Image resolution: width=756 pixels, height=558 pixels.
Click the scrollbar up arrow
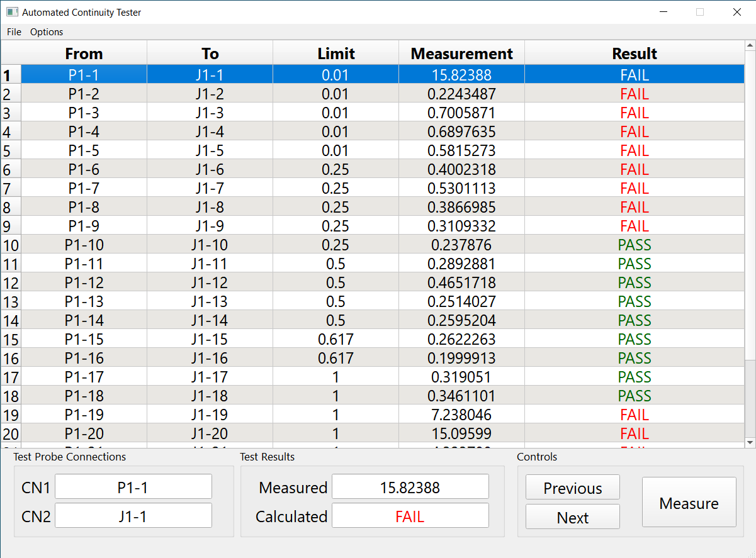(x=750, y=46)
